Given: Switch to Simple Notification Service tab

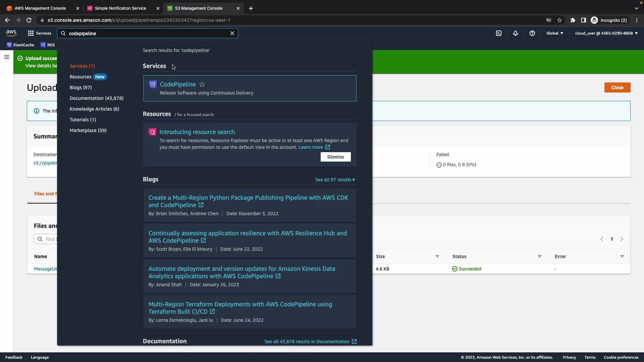Looking at the screenshot, I should point(120,8).
